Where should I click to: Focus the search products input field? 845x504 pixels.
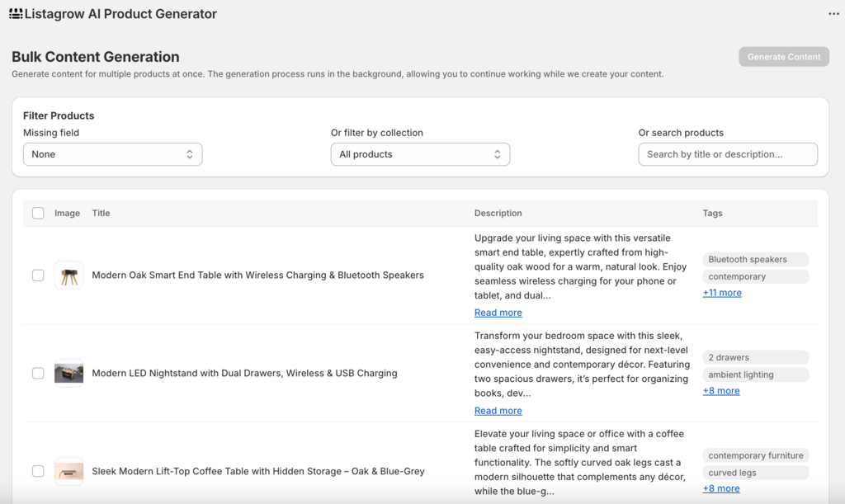tap(728, 154)
